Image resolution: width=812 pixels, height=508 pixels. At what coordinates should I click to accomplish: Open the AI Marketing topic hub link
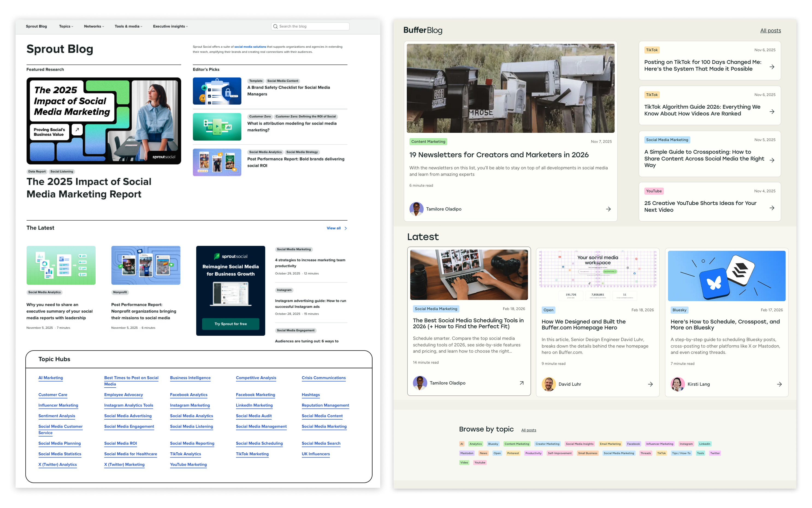point(51,378)
